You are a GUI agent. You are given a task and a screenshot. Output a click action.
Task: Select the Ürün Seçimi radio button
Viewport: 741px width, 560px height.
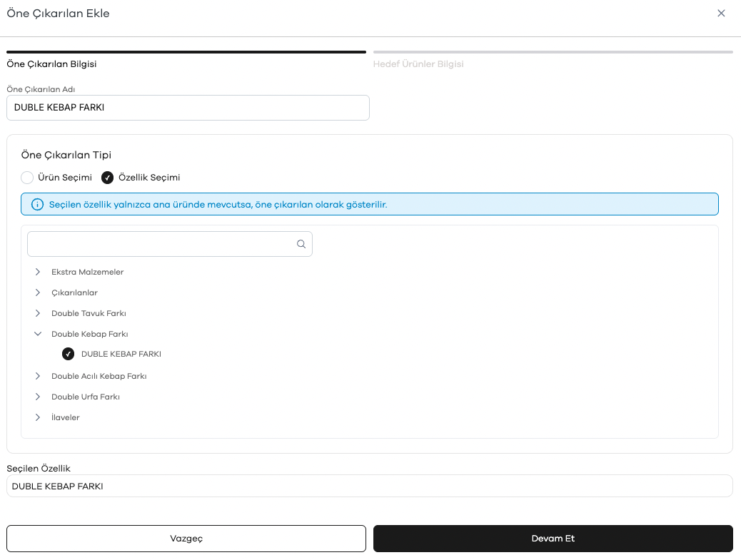click(27, 178)
